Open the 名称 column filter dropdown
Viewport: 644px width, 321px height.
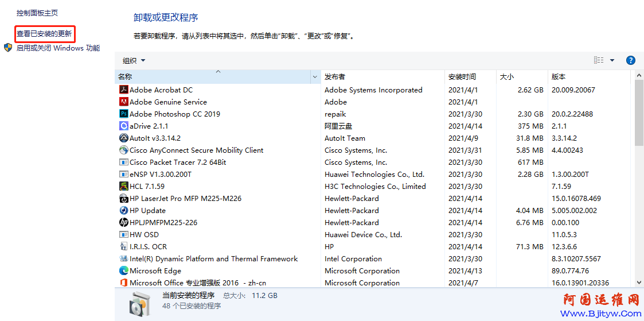[x=315, y=76]
